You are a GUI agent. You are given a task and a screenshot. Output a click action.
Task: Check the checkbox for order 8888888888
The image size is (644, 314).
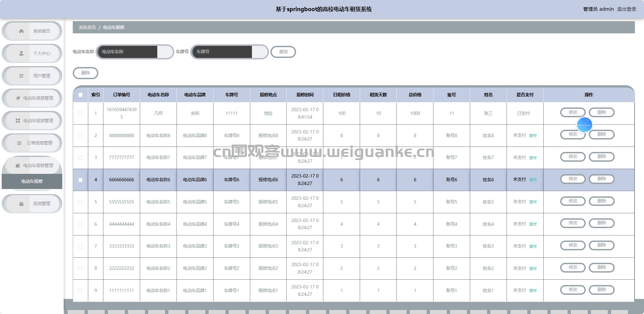[80, 135]
